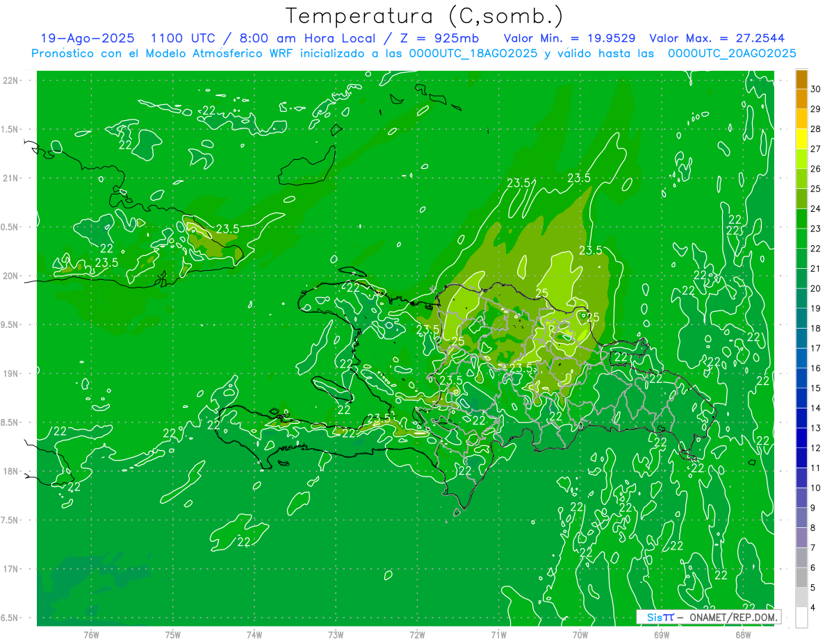Click the yellow swatch between 27 and 28

coord(801,139)
